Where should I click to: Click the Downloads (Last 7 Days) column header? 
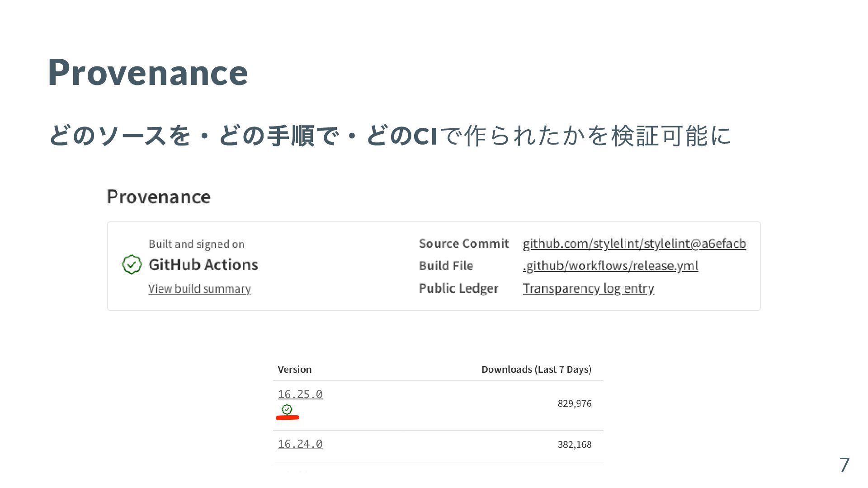tap(536, 369)
